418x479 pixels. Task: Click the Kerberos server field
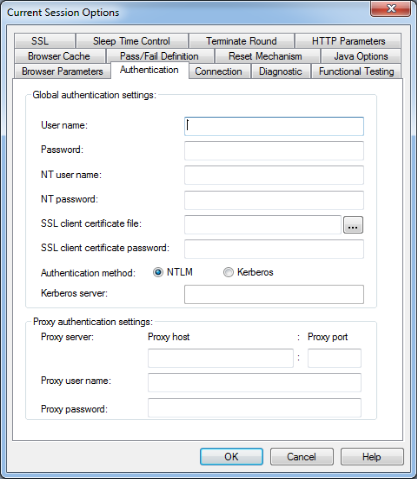[x=274, y=294]
